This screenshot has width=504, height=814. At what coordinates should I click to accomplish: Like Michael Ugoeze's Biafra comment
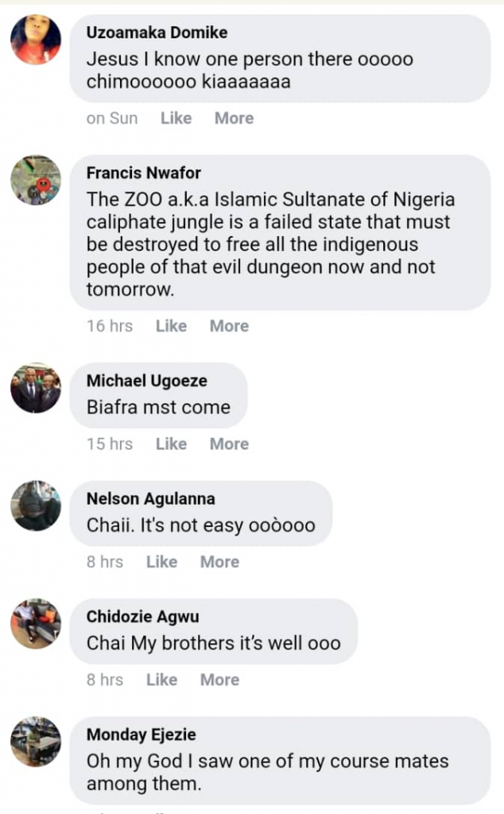[x=171, y=444]
